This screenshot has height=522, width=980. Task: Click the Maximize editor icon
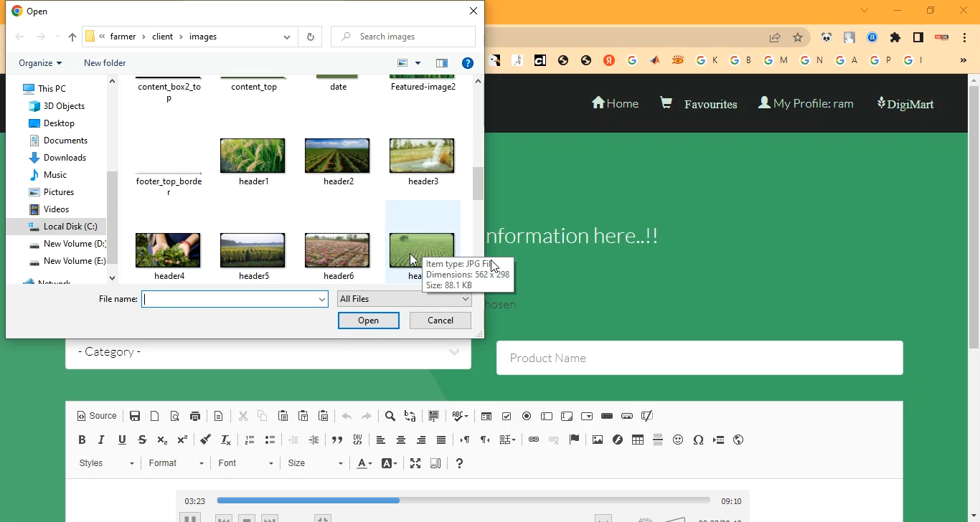[415, 464]
